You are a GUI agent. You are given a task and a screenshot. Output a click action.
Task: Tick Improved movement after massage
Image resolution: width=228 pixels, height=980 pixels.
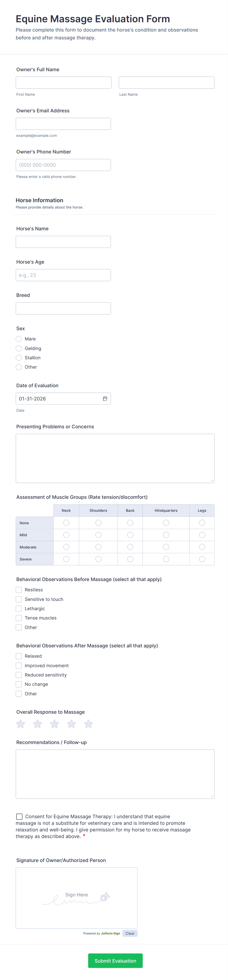point(19,666)
